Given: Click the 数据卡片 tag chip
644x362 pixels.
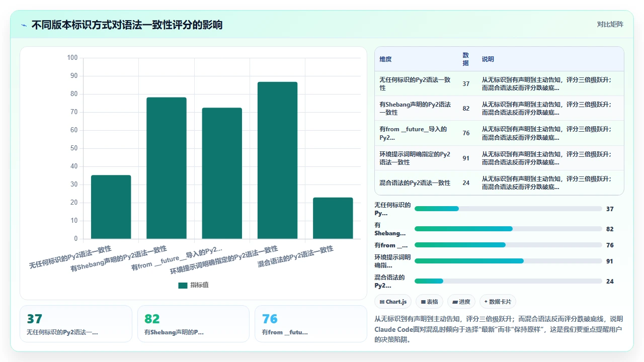Looking at the screenshot, I should [x=498, y=302].
